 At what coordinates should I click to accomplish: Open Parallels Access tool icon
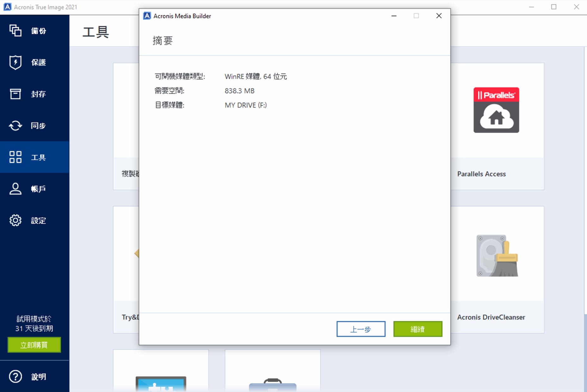click(x=496, y=110)
